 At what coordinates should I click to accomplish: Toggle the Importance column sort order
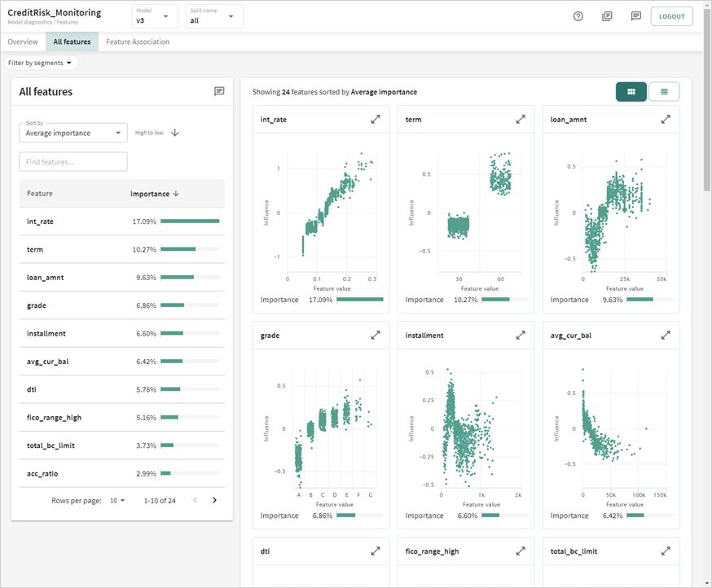[x=154, y=194]
